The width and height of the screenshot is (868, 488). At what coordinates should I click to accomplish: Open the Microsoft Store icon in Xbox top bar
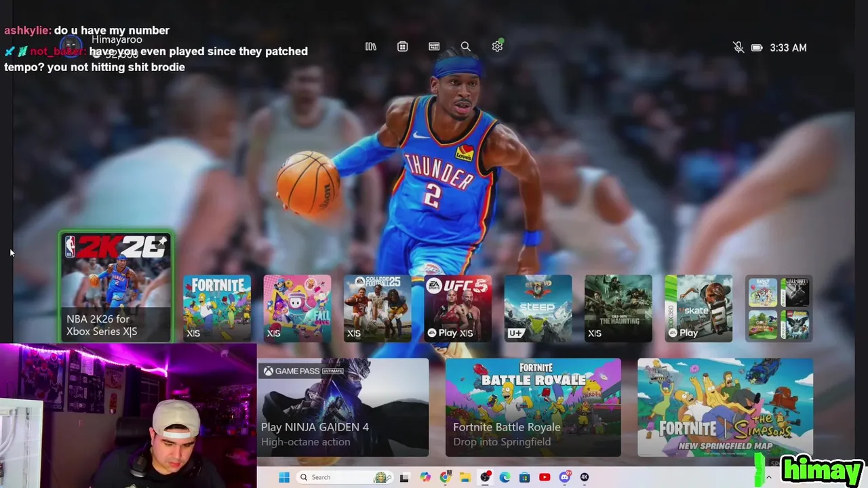(403, 47)
